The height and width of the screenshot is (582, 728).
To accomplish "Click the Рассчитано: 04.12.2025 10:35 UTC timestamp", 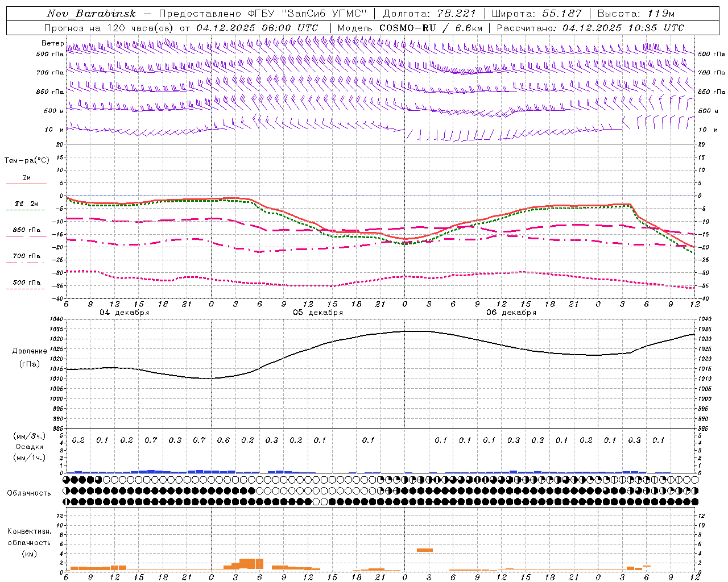I will point(591,28).
